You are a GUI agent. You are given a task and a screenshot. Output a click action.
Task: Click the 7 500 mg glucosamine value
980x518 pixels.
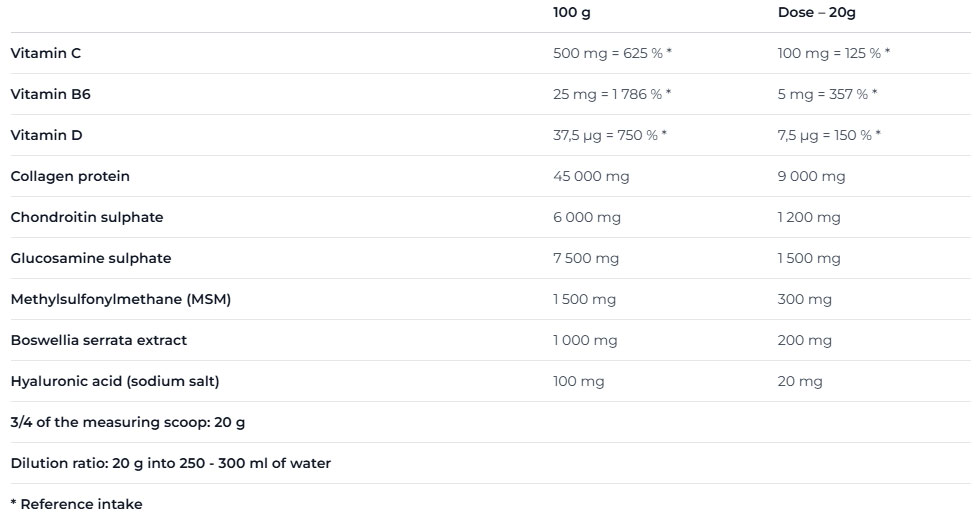click(586, 258)
